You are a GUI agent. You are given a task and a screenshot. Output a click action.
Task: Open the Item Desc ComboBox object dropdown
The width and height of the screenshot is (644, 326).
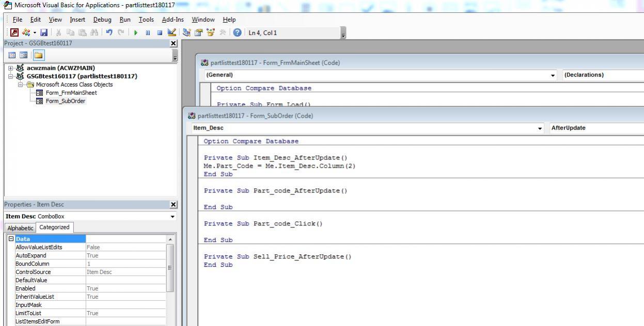point(172,217)
